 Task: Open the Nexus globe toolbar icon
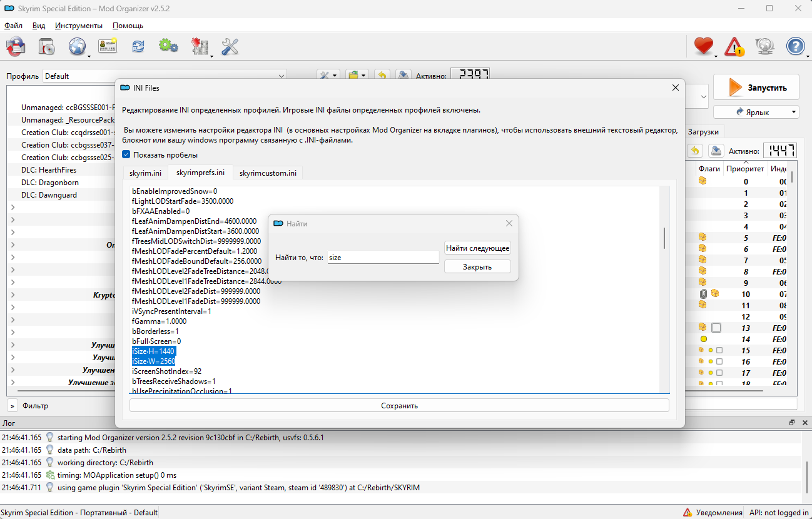[x=77, y=46]
